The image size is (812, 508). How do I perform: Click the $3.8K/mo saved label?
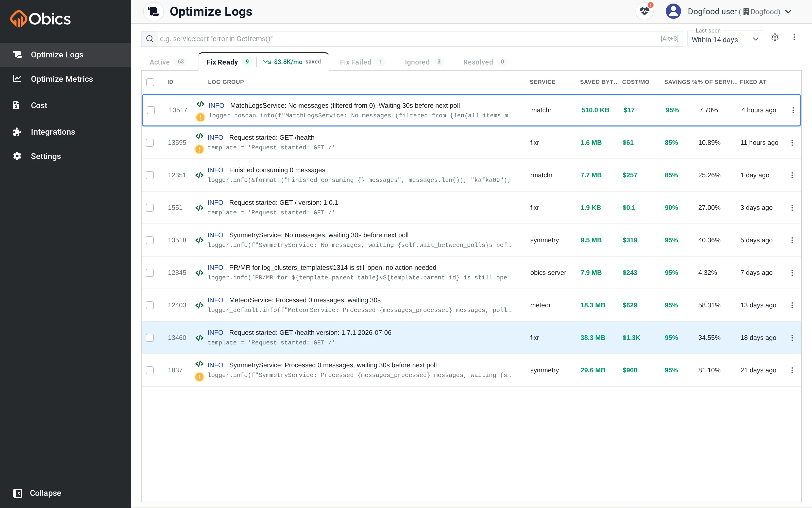(292, 62)
